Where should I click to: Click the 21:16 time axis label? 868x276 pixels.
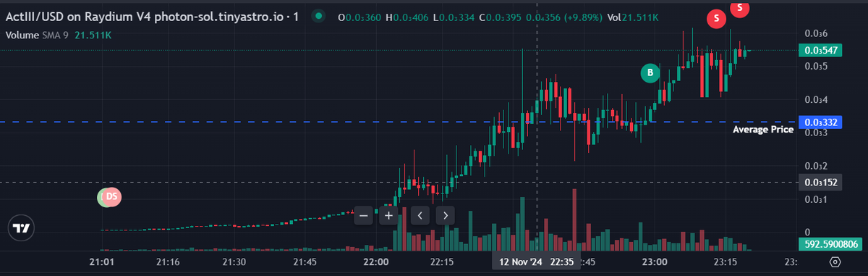point(168,262)
